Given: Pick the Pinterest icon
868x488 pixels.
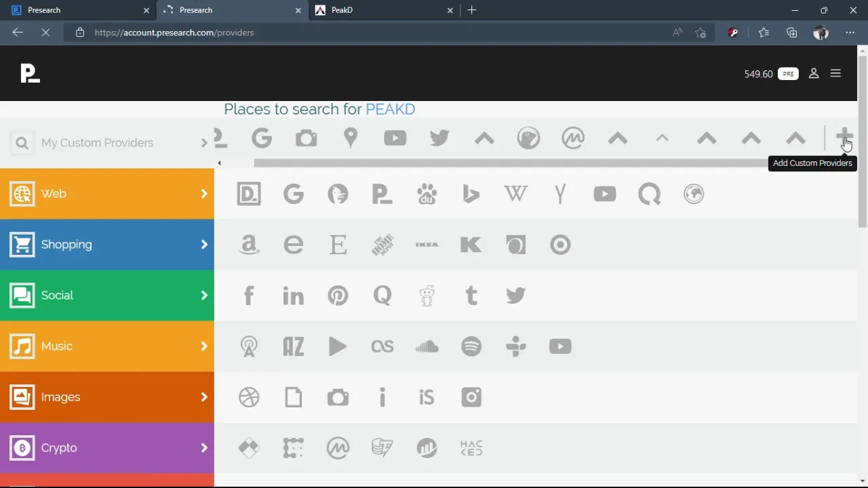Looking at the screenshot, I should pyautogui.click(x=338, y=296).
